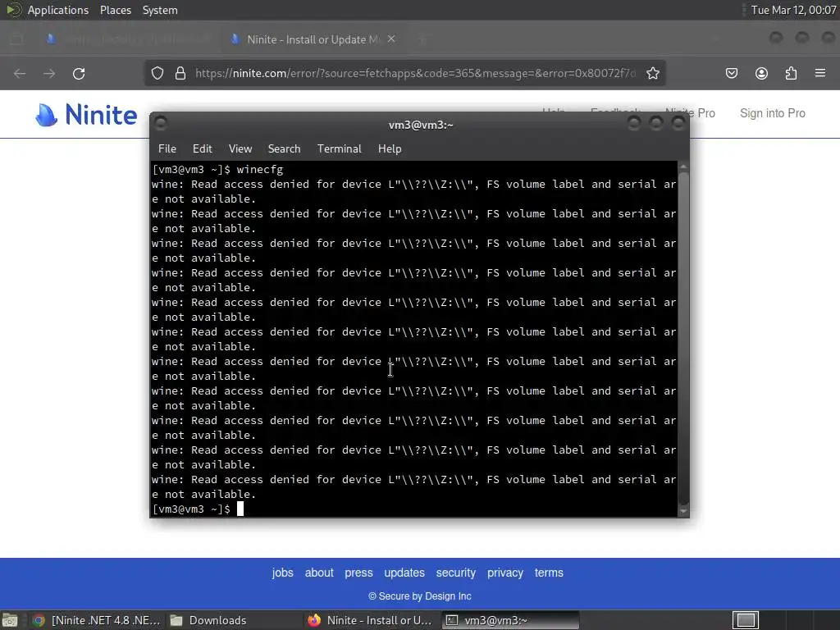Screen dimensions: 840x630
Task: Click the winecfg command line text
Action: point(260,169)
